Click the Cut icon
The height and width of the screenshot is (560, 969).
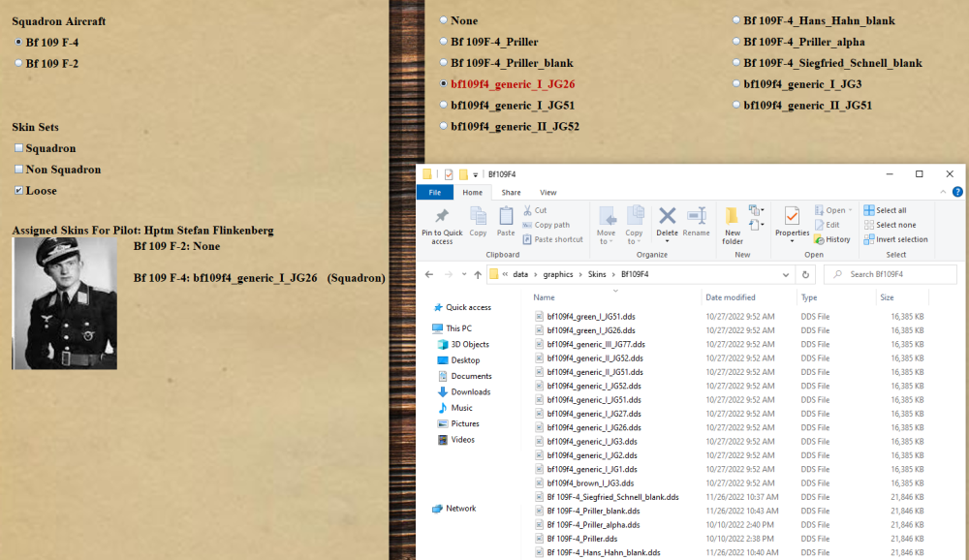tap(532, 209)
